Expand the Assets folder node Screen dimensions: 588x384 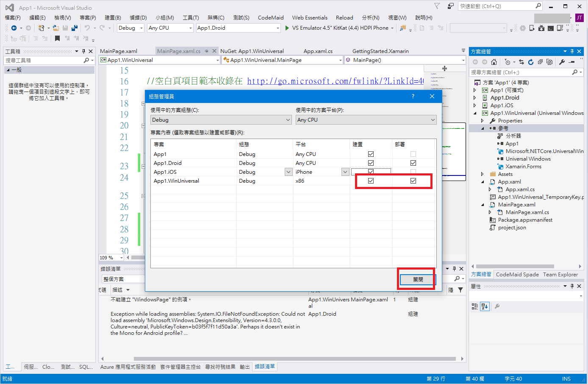pos(483,174)
